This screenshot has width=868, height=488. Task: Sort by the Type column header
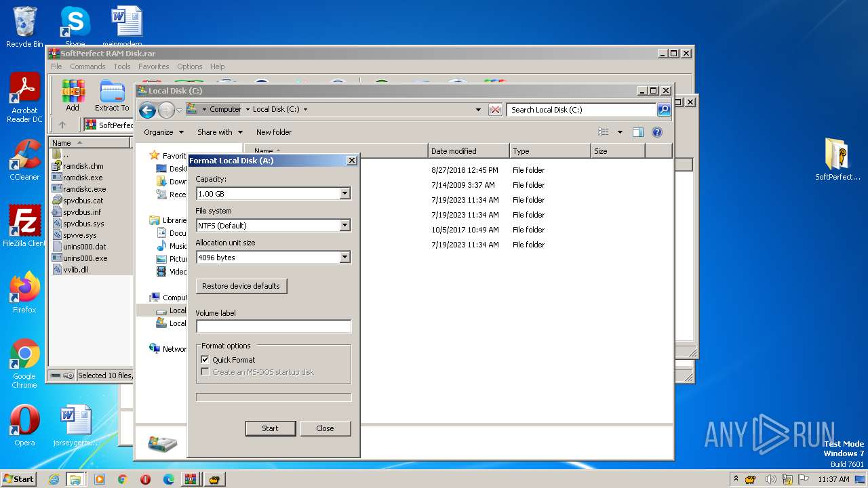550,151
